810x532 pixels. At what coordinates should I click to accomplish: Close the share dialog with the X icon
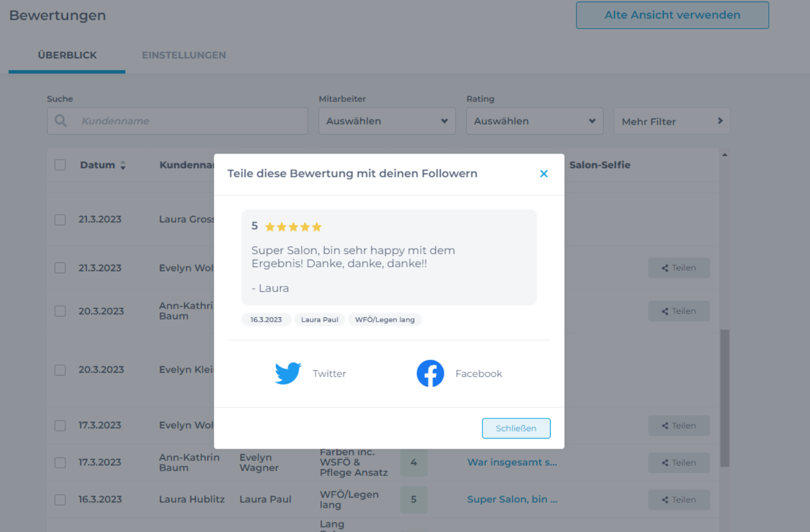click(544, 173)
